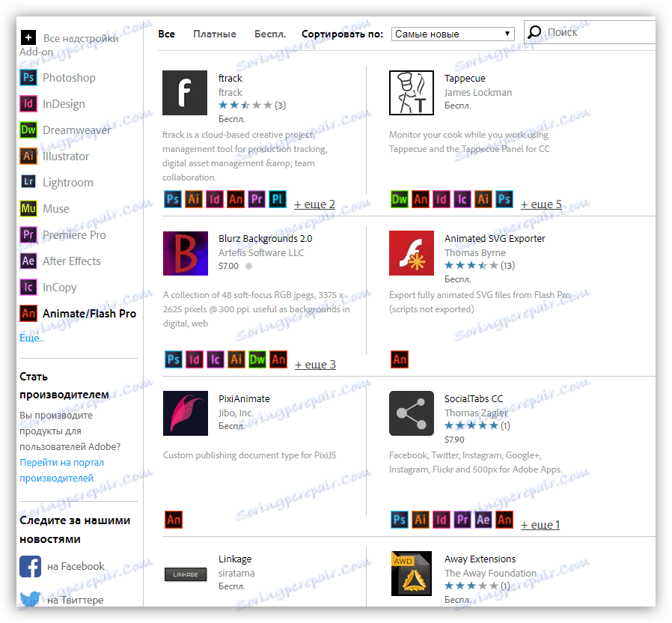Click the SocialTabs CC share icon
This screenshot has width=672, height=623.
(412, 413)
